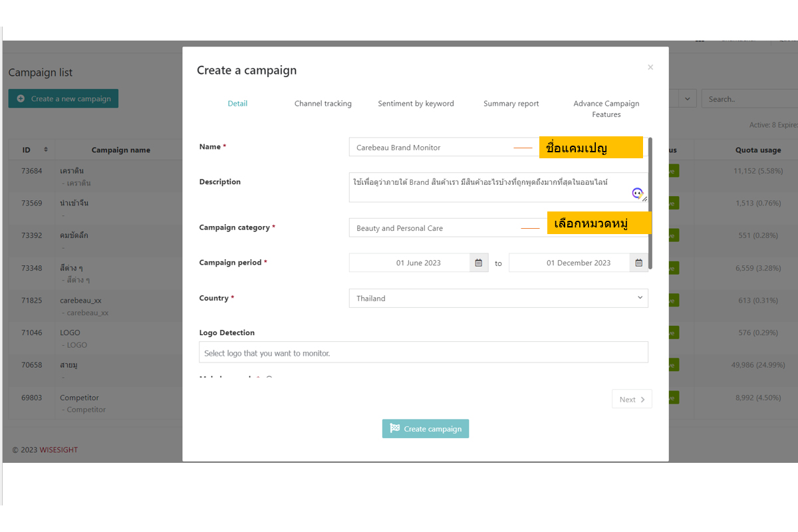This screenshot has width=798, height=532.
Task: Click the campaign list Search box
Action: (749, 99)
